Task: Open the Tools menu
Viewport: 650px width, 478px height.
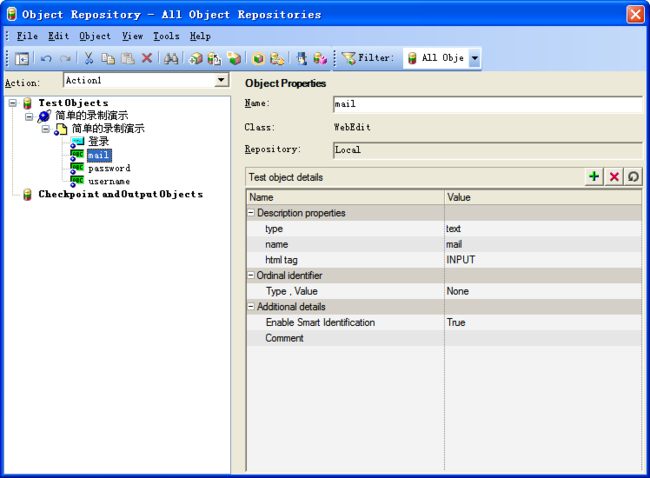Action: click(x=166, y=36)
